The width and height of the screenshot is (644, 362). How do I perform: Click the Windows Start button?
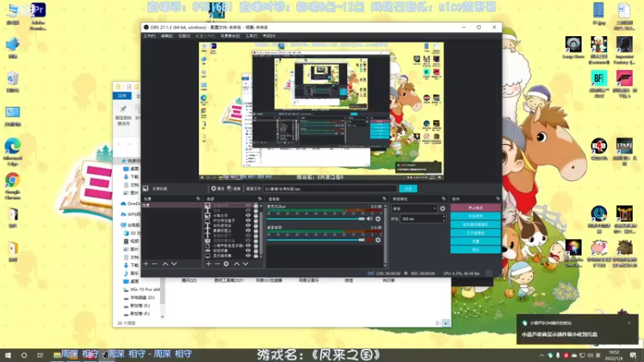tap(8, 355)
